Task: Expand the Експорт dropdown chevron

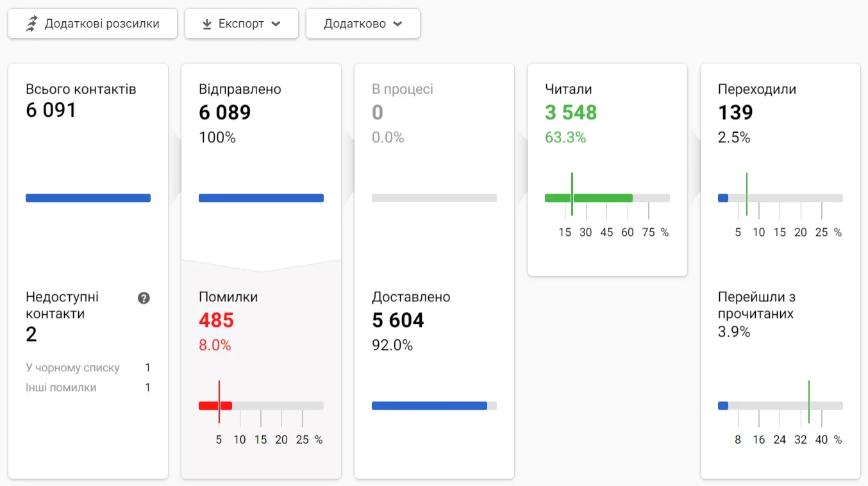Action: click(276, 24)
